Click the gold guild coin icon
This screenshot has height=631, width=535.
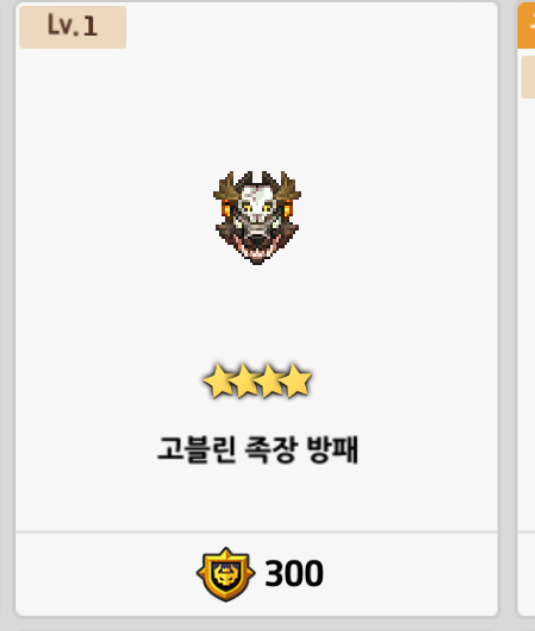[225, 574]
